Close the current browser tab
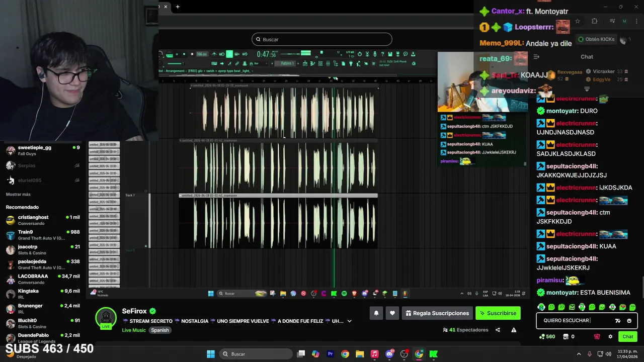Screen dimensions: 644x362 (166, 7)
